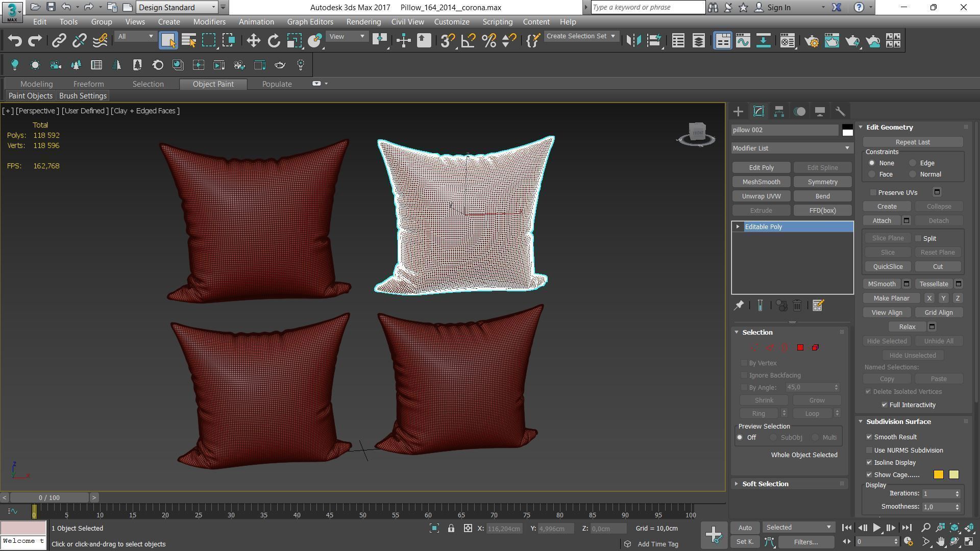
Task: Click the Align tool icon
Action: tap(654, 41)
